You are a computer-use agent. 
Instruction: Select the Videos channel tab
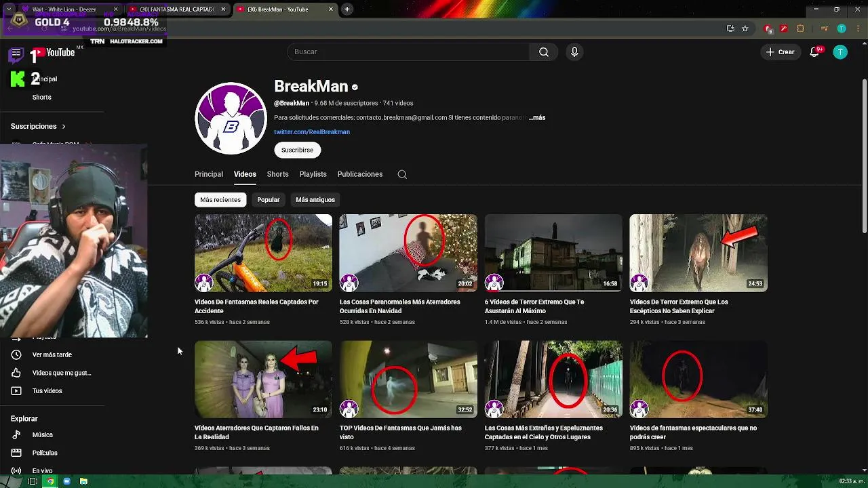245,174
